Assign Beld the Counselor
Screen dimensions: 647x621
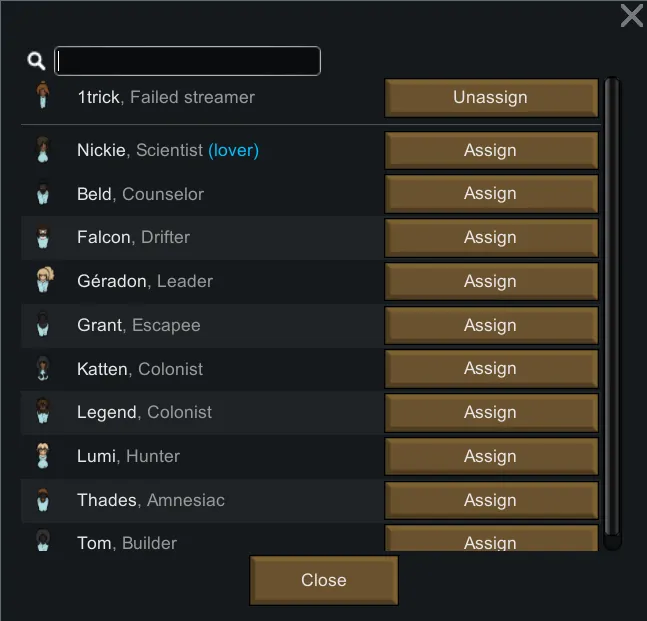tap(490, 194)
